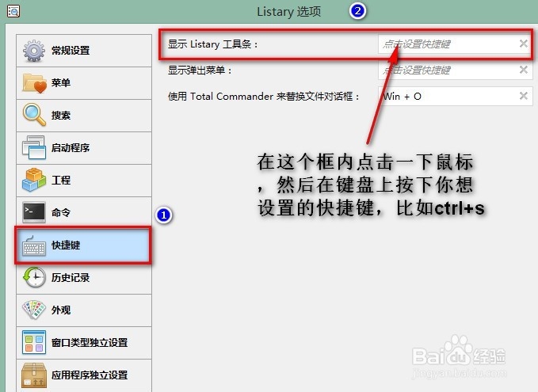Select the 启动程序 section
Viewport: 538px width, 392px height.
[84, 148]
